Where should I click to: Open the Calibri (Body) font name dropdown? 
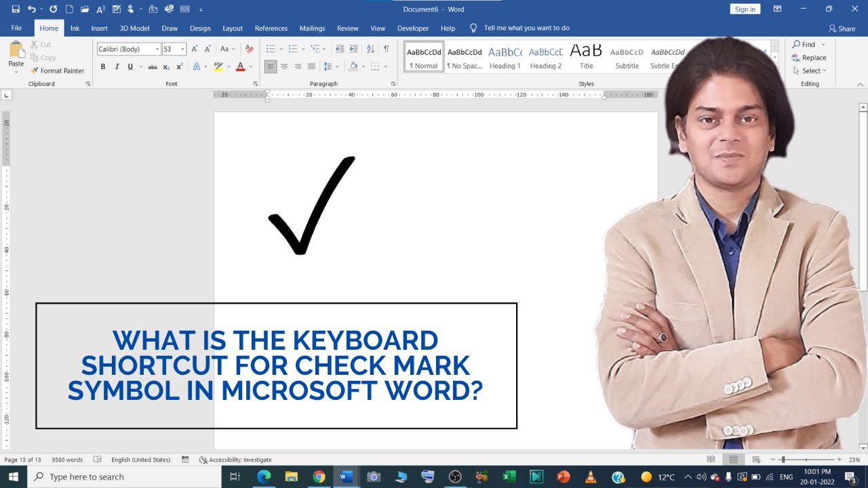point(157,49)
